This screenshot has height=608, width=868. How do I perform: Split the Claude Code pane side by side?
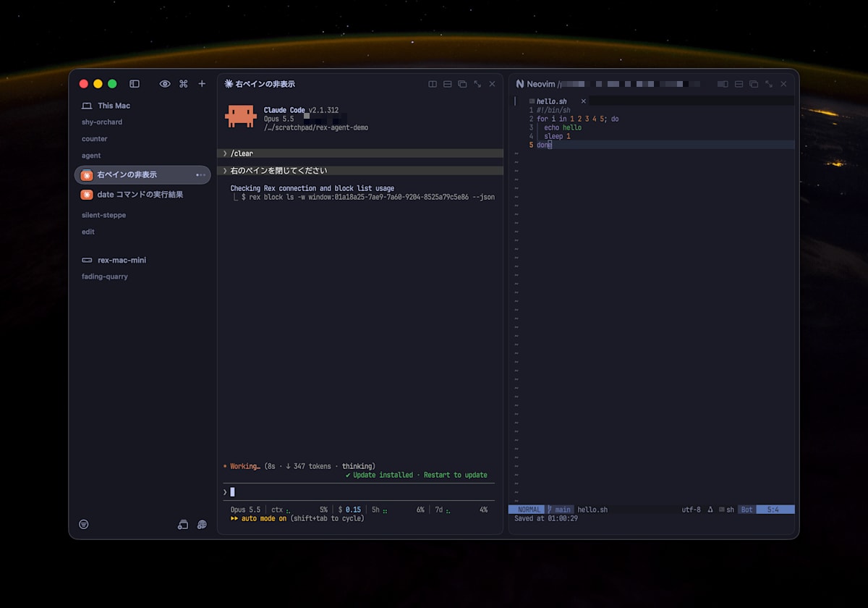(433, 84)
